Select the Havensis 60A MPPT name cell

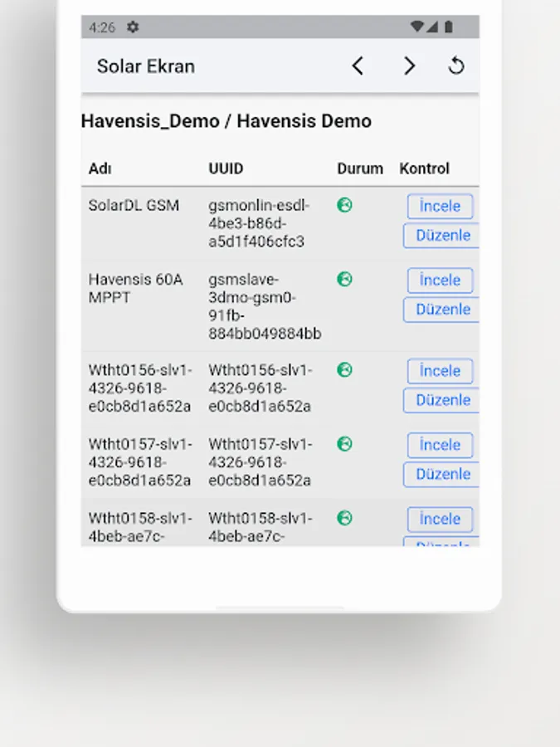click(136, 288)
